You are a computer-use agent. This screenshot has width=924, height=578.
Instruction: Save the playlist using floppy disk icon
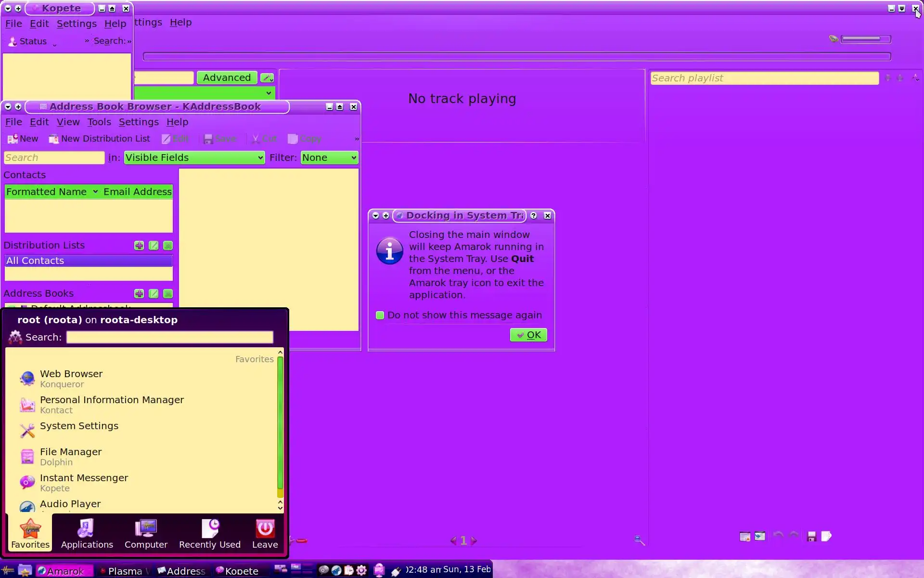click(x=811, y=537)
